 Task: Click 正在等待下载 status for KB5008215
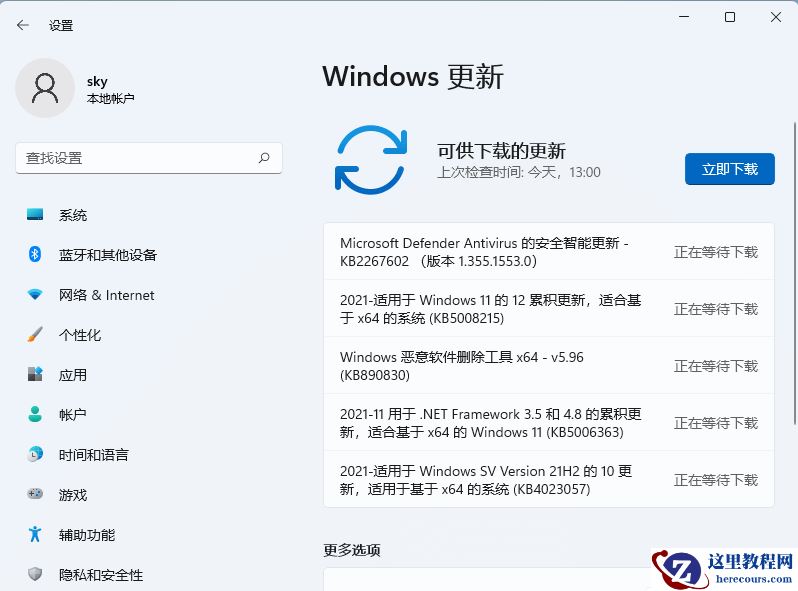coord(716,309)
